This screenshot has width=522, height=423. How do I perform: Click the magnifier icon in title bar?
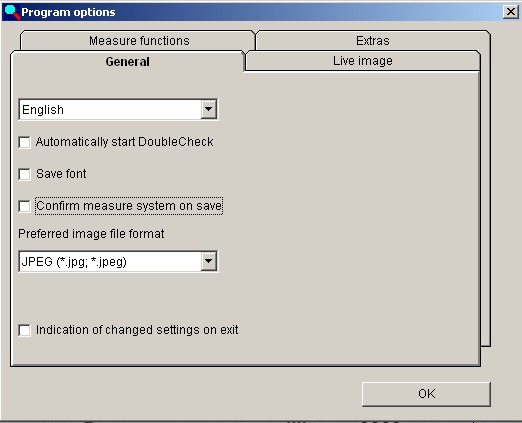point(12,12)
